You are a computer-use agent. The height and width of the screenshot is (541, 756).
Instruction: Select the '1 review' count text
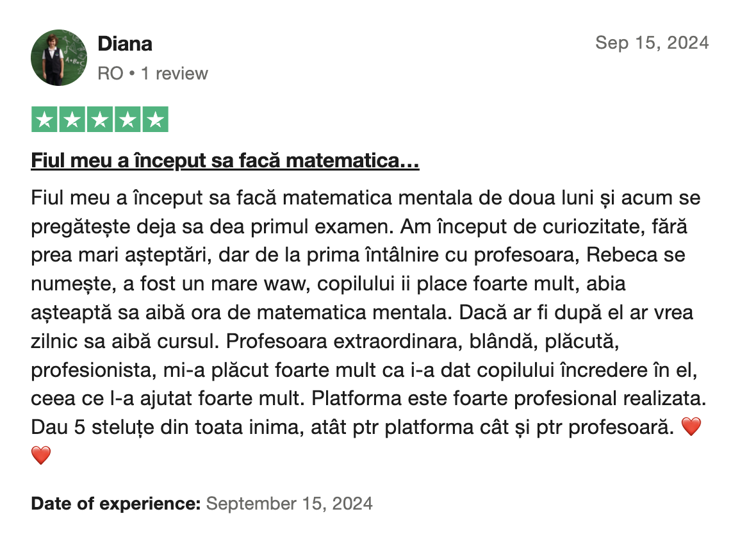pos(174,74)
